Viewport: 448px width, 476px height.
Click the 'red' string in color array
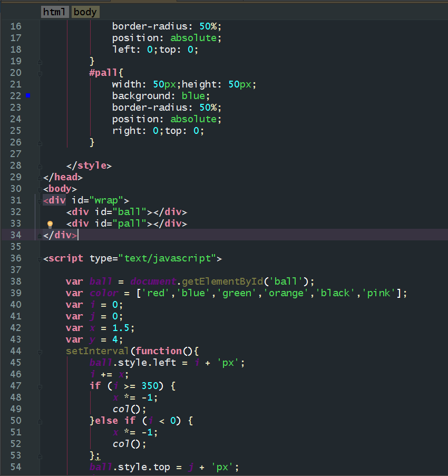155,293
